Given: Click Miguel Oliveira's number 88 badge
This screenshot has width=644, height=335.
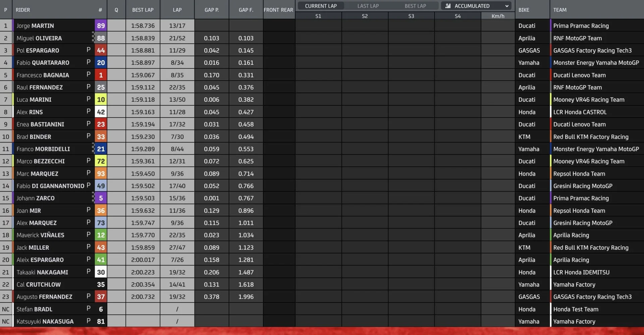Looking at the screenshot, I should pyautogui.click(x=101, y=38).
